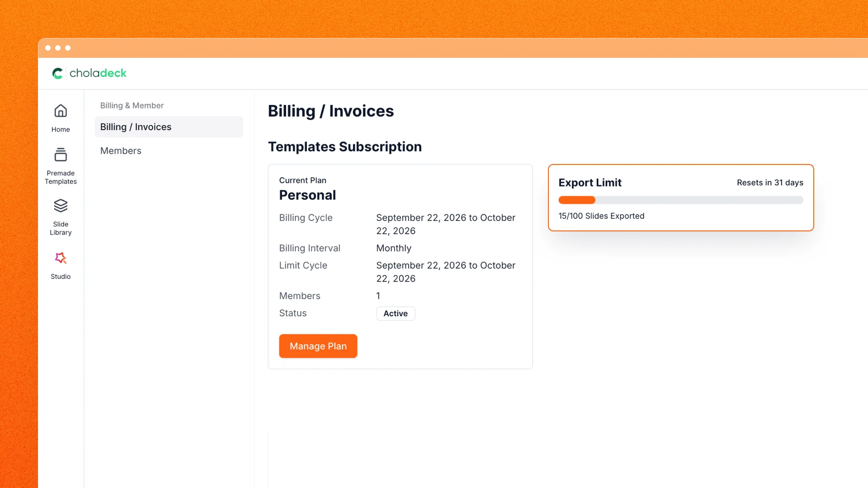868x488 pixels.
Task: Open Premade Templates icon in sidebar
Action: point(61,155)
